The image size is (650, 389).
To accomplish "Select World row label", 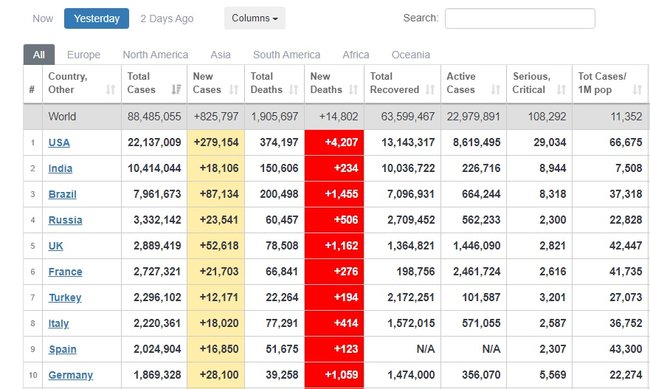I will (x=62, y=117).
